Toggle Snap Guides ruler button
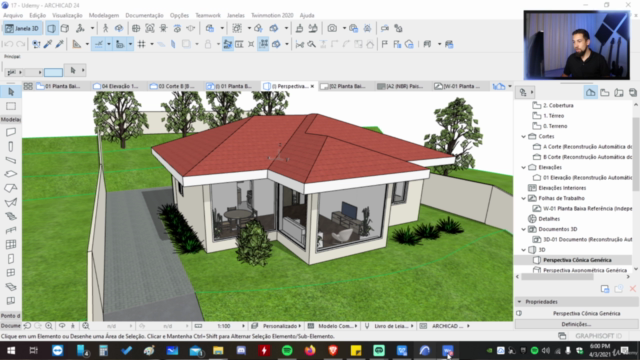640x360 pixels. pyautogui.click(x=120, y=44)
